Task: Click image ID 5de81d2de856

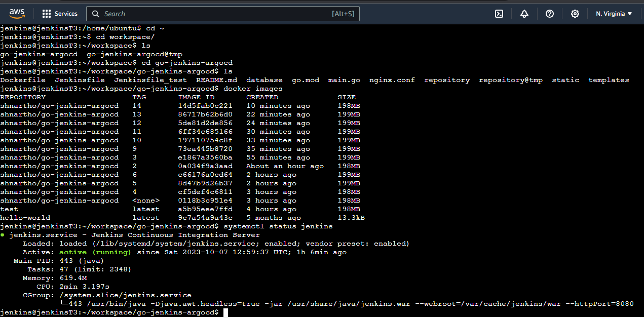Action: (x=205, y=123)
